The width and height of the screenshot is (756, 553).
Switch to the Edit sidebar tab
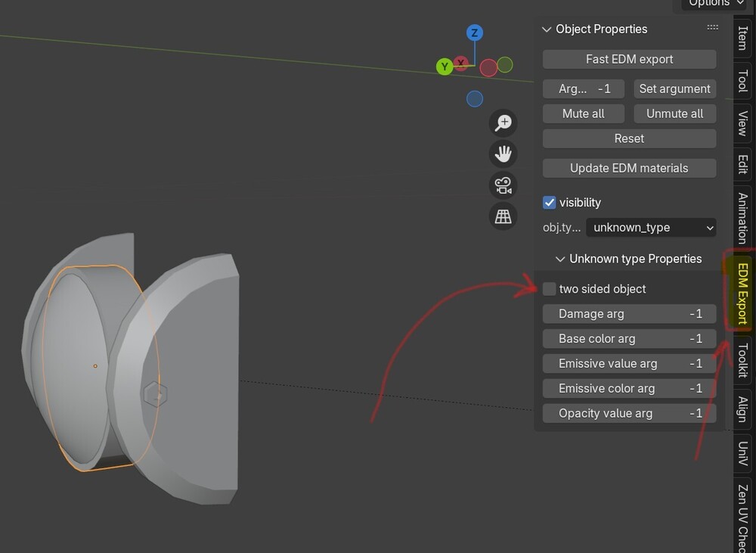coord(743,165)
